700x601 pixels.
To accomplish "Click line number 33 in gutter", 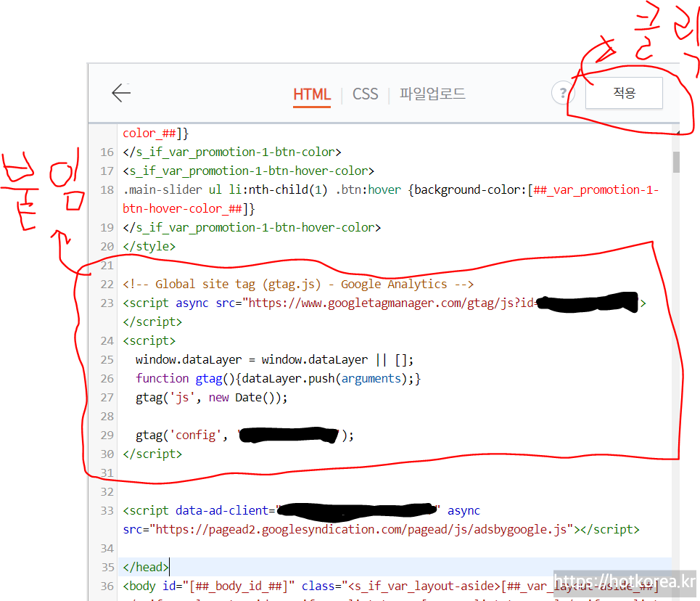I will [x=107, y=511].
